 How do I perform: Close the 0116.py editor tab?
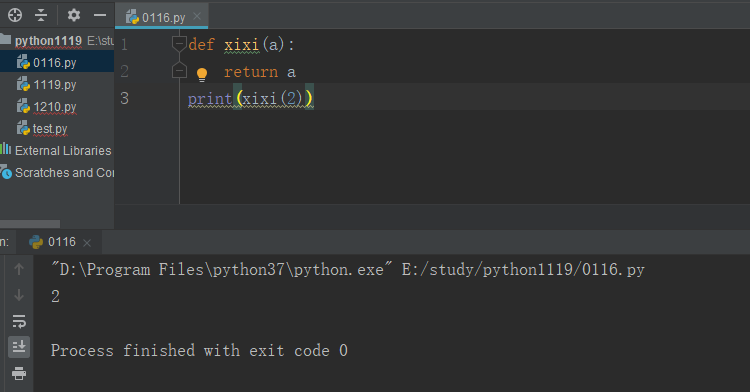[x=197, y=17]
